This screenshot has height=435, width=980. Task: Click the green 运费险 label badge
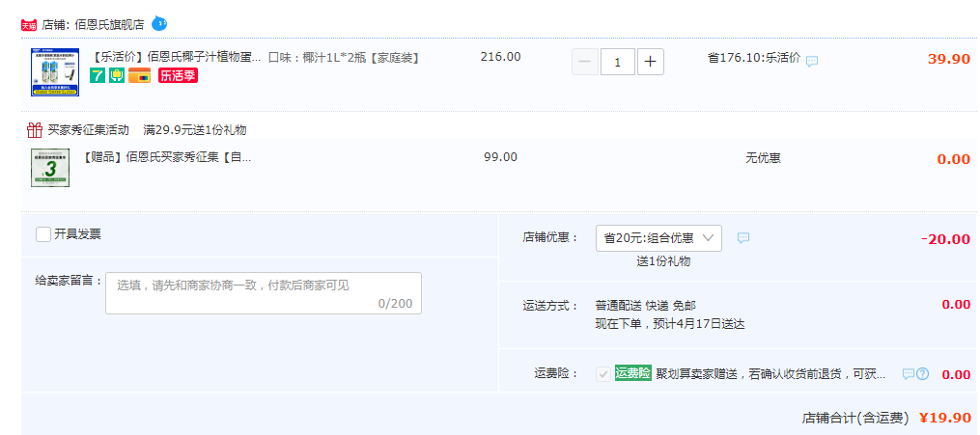[633, 373]
